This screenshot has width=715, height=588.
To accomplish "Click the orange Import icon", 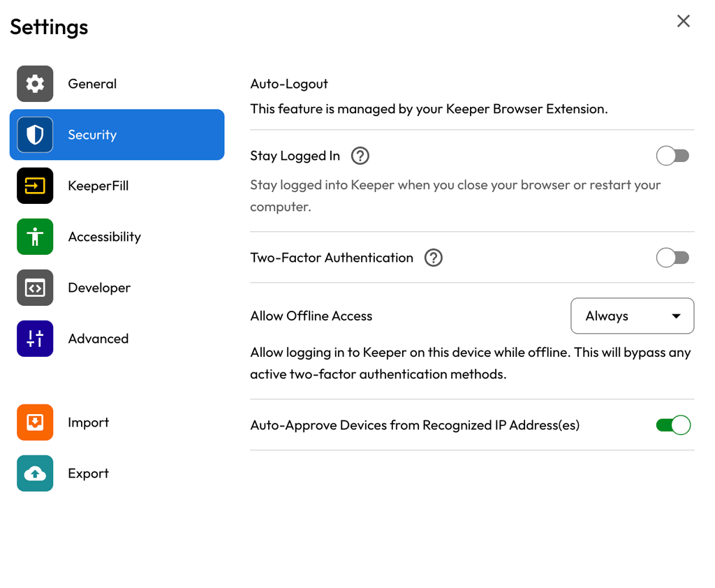I will pos(35,422).
